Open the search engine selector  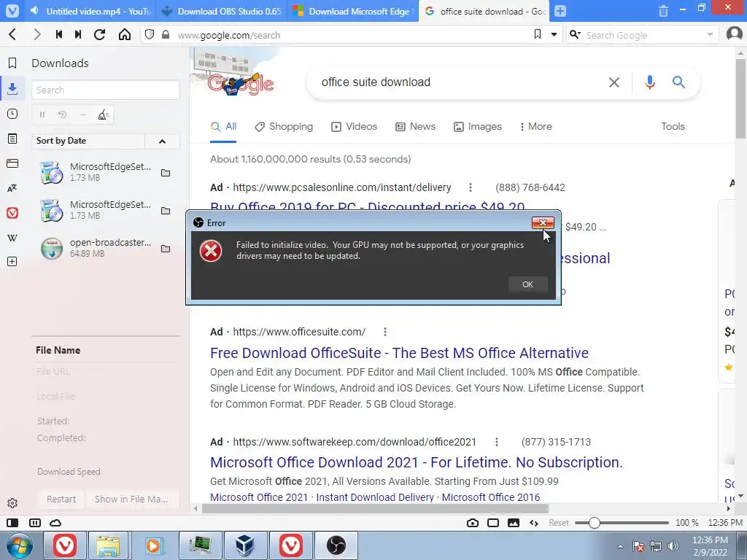click(575, 34)
